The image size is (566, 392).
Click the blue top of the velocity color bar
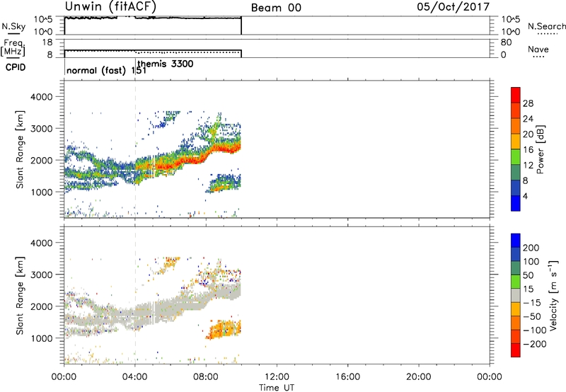click(516, 241)
